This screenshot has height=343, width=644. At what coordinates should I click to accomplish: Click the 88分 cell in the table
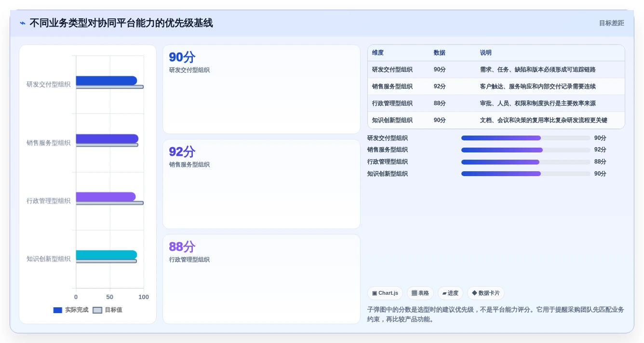click(440, 103)
